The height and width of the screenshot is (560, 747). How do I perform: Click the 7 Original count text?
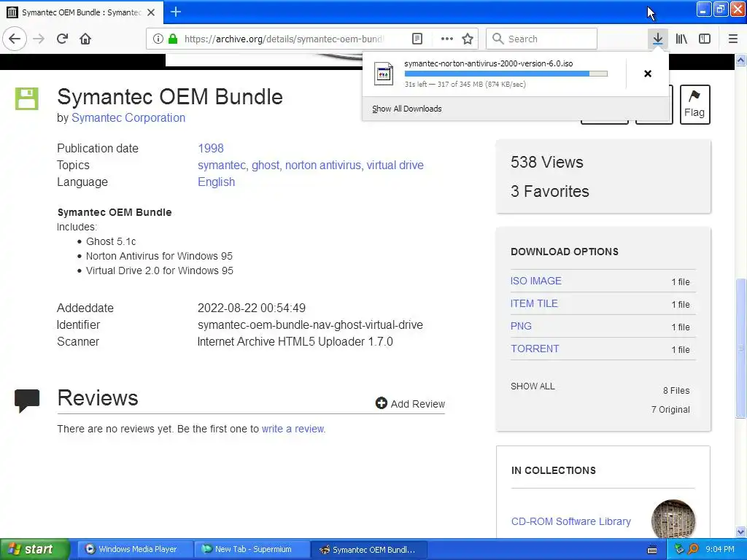(670, 410)
